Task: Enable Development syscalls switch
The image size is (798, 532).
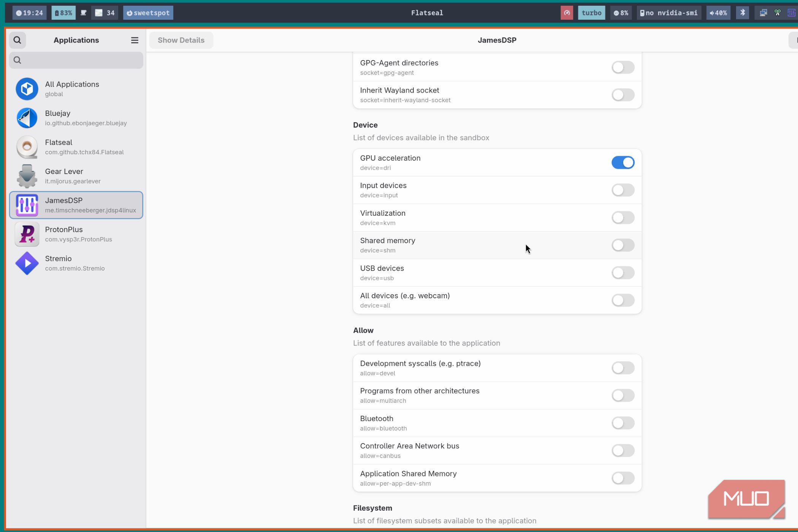Action: [623, 368]
